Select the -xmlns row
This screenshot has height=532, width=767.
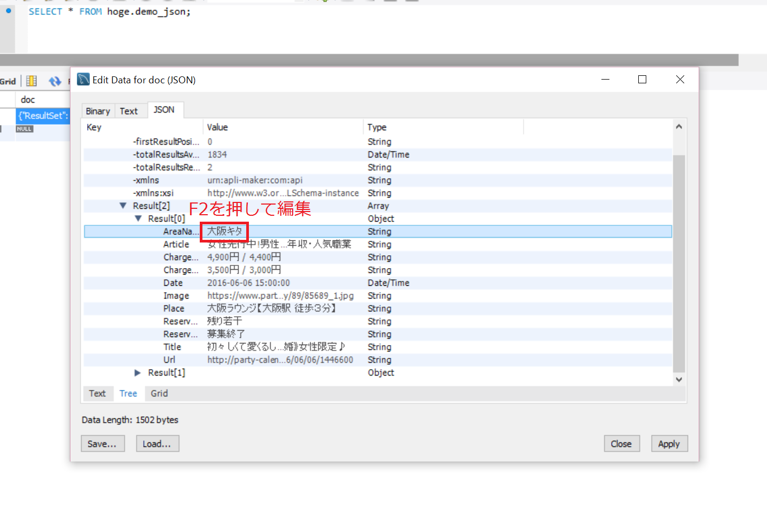click(x=378, y=180)
